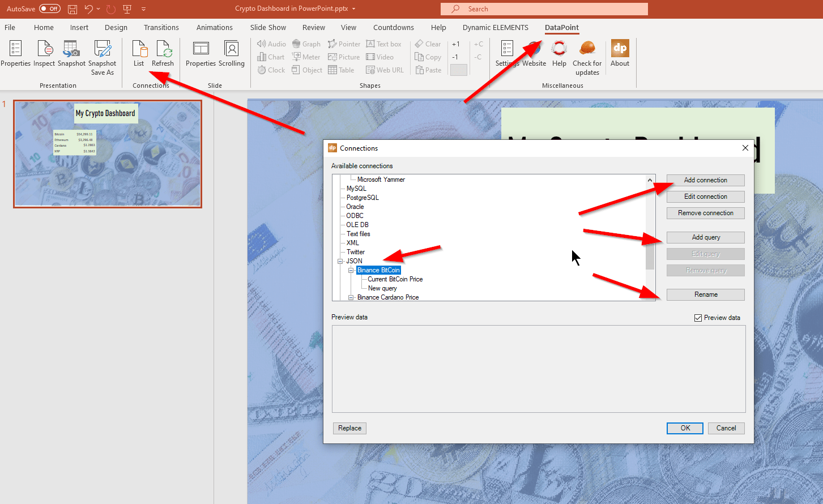
Task: Expand the Binance Cardano Price node
Action: point(351,297)
